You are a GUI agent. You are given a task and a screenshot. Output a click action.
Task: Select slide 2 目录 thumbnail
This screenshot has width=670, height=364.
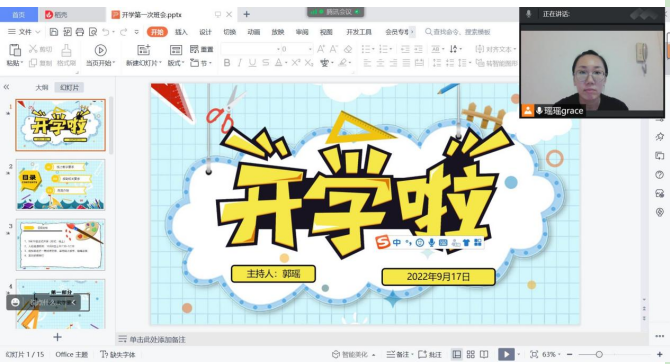[x=61, y=185]
